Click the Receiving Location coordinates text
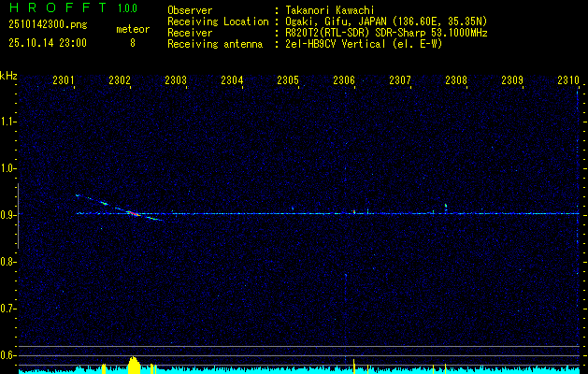The image size is (588, 374). (x=386, y=22)
